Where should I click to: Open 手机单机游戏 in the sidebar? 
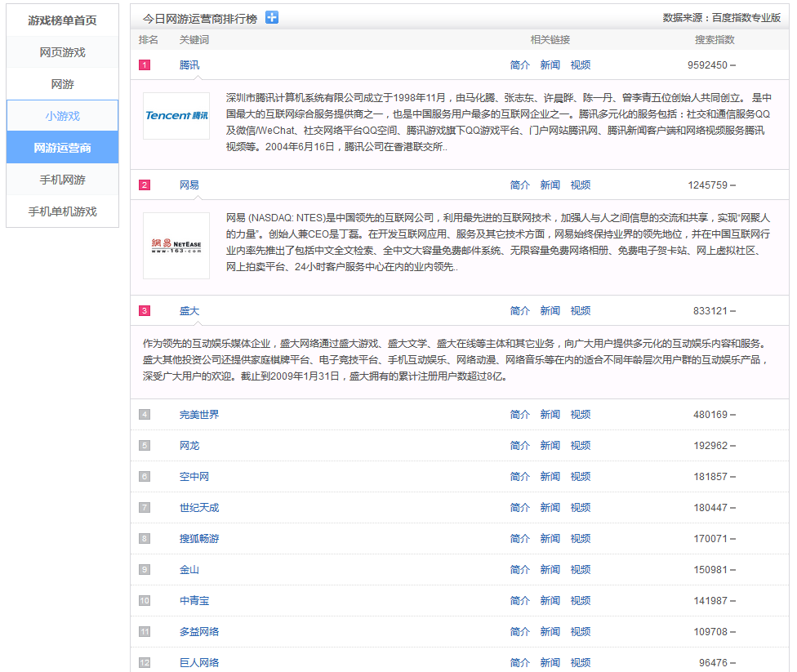point(63,211)
